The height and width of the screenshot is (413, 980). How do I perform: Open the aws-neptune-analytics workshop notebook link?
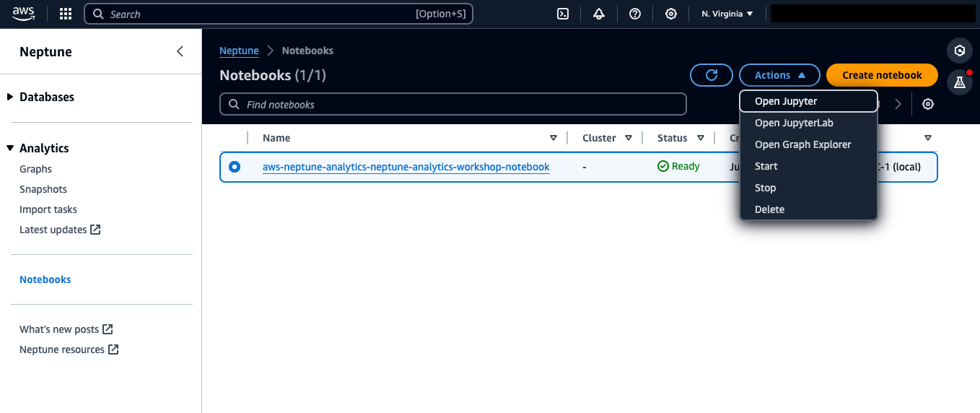(406, 167)
